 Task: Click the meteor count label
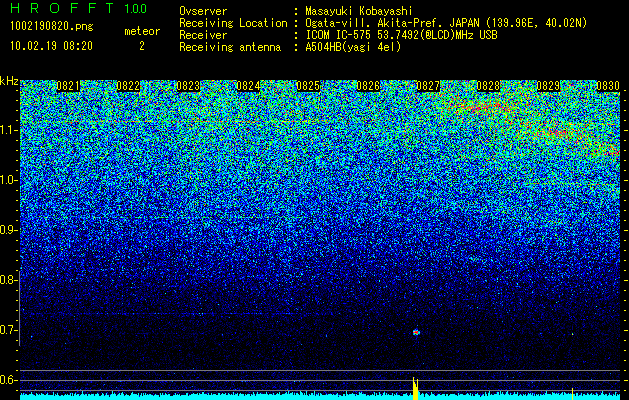[142, 31]
